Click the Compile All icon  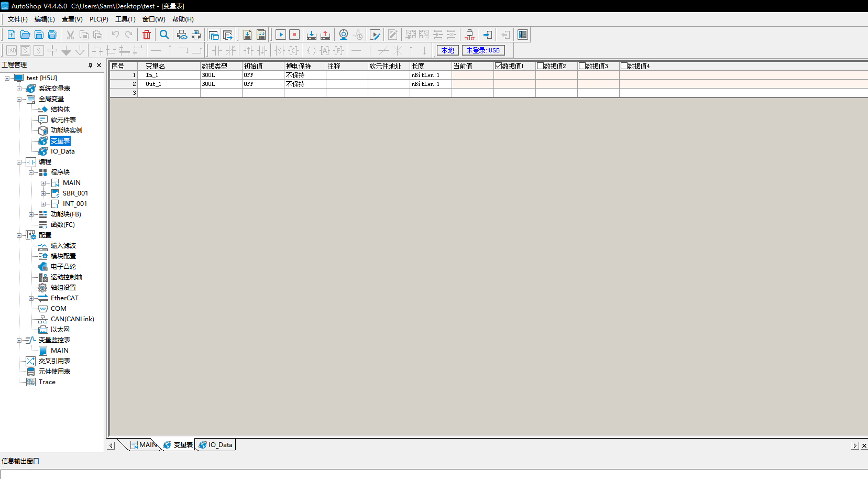pos(261,35)
